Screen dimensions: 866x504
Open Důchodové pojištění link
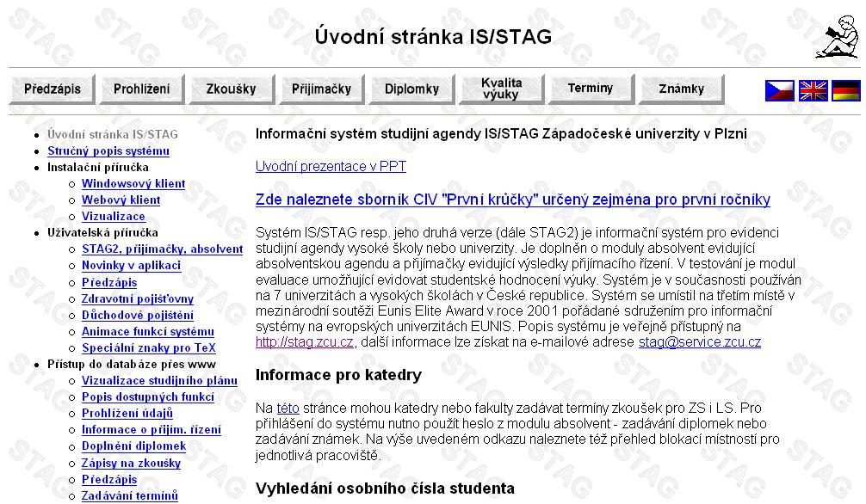138,315
